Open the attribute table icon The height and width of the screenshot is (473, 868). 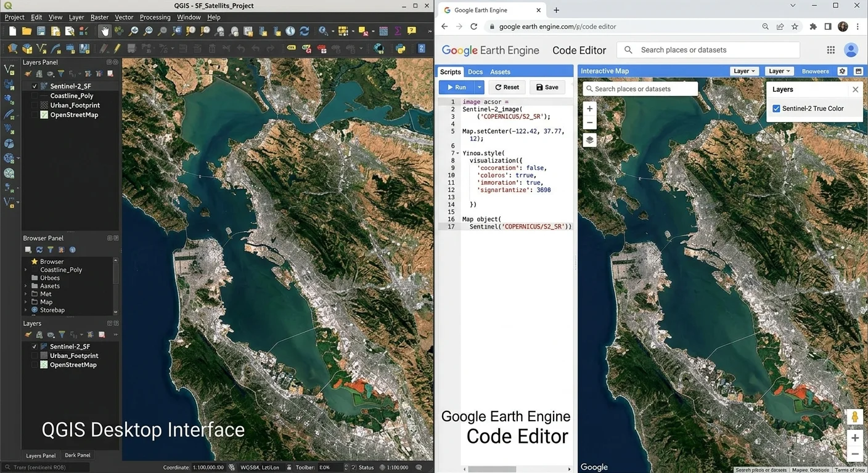[x=383, y=31]
